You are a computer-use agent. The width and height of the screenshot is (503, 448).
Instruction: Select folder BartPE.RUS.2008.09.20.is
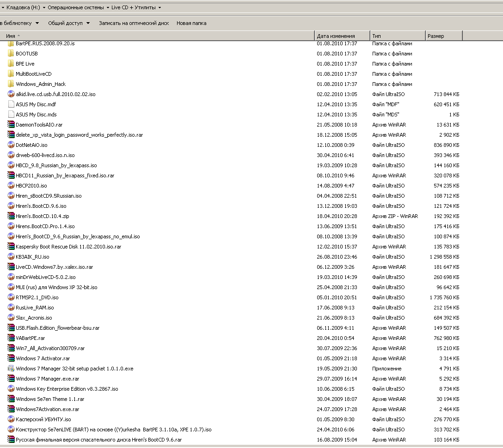coord(45,43)
